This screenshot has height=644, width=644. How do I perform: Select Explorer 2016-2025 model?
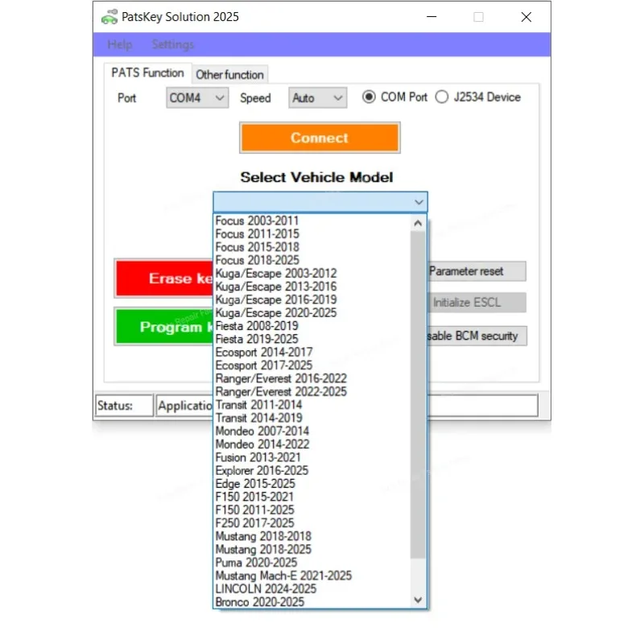click(312, 471)
